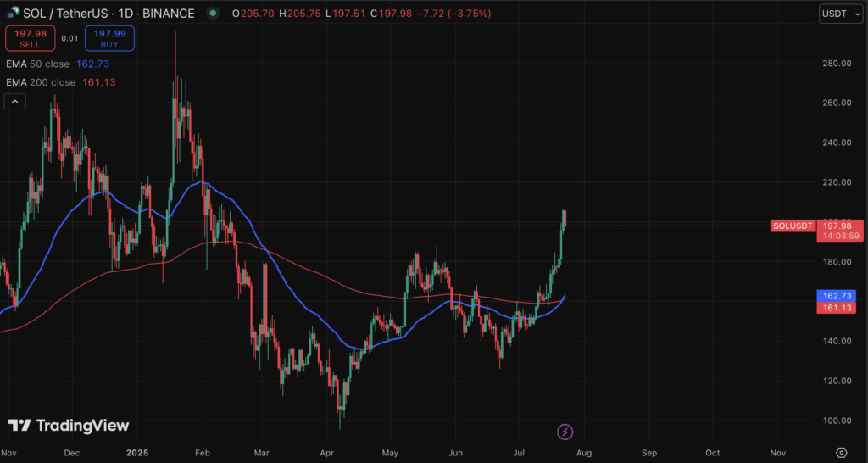Click the Aug label on time axis
Screen dimensions: 868x463
point(584,452)
